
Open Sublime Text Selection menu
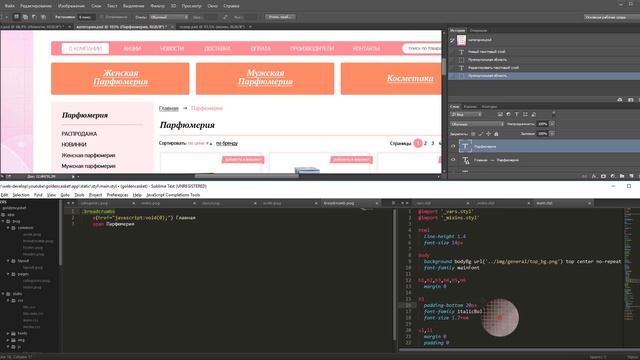tap(21, 195)
